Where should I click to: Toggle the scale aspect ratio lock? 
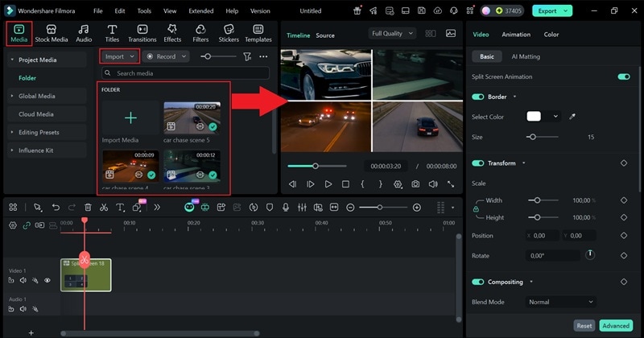click(x=476, y=209)
